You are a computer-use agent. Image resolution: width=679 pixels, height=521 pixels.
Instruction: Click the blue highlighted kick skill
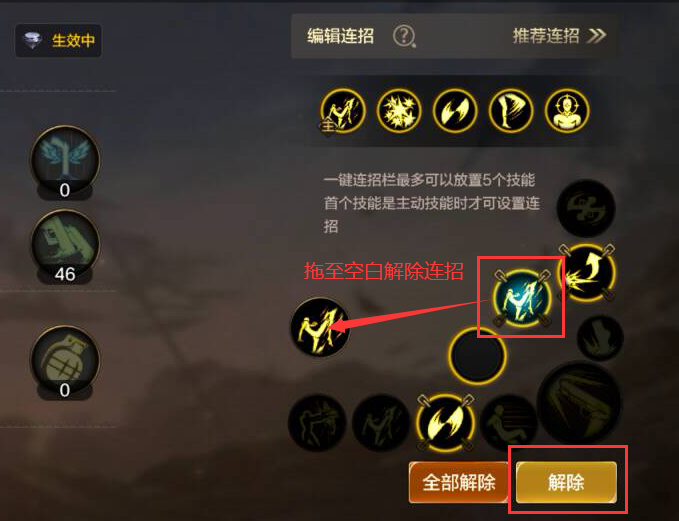(521, 297)
